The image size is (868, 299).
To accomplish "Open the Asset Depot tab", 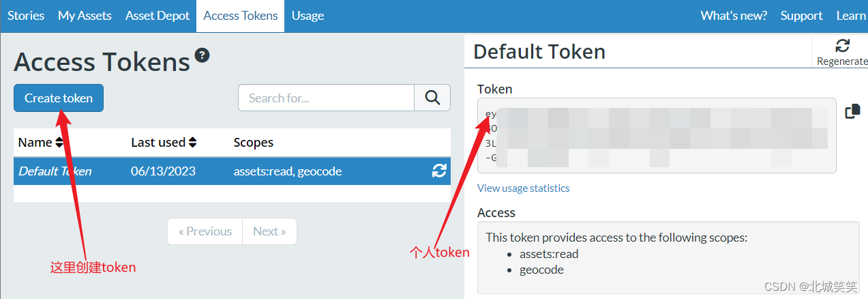I will pos(158,16).
